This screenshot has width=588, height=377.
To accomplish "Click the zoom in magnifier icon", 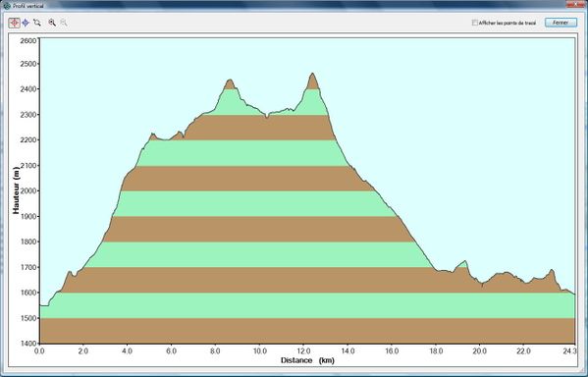I will [x=52, y=23].
